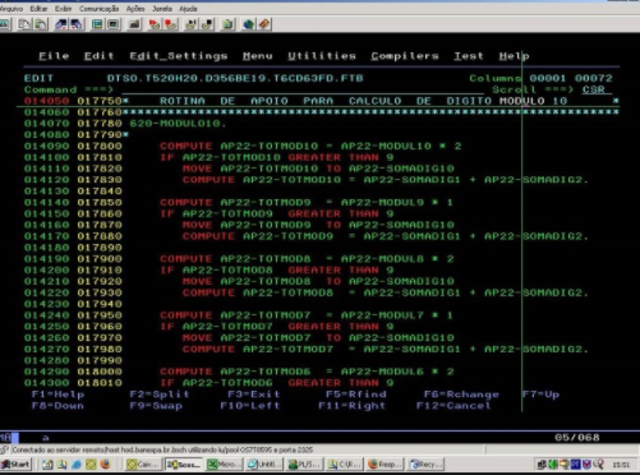The image size is (640, 475).
Task: Select File in the ISPF action bar
Action: point(54,56)
